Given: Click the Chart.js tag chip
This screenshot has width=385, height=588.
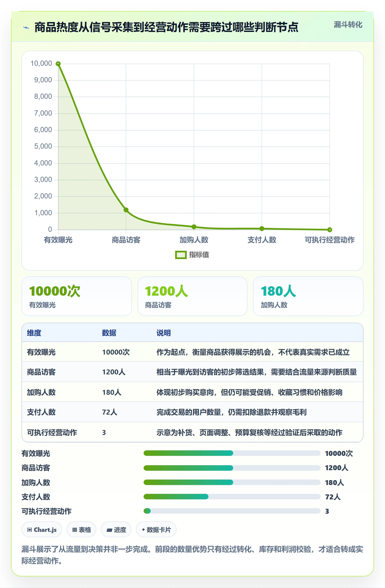Looking at the screenshot, I should pyautogui.click(x=42, y=530).
